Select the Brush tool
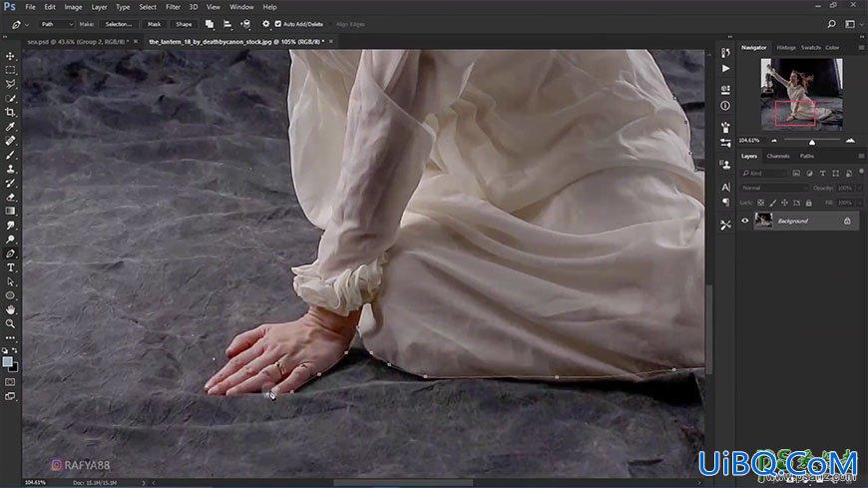Screen dimensions: 868x488 (x=10, y=155)
